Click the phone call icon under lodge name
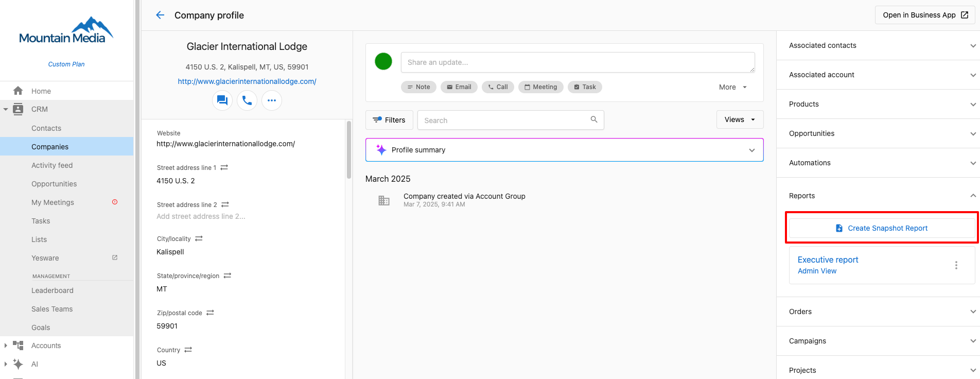980x379 pixels. 247,100
